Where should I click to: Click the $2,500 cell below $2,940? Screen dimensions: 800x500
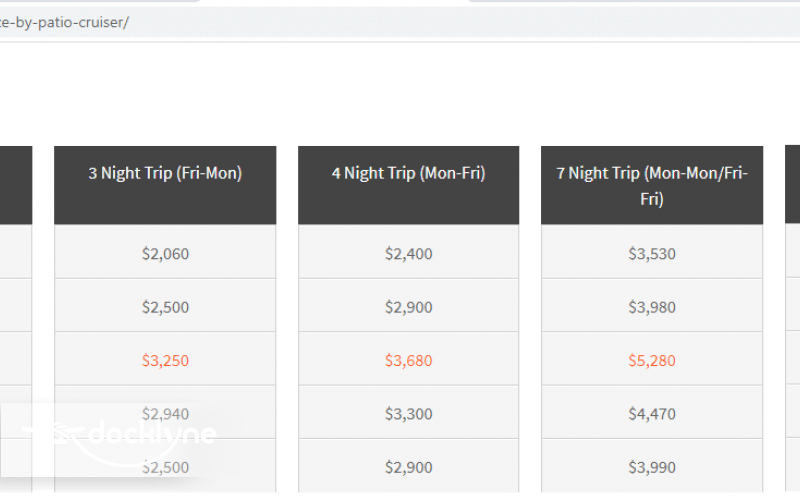click(165, 467)
